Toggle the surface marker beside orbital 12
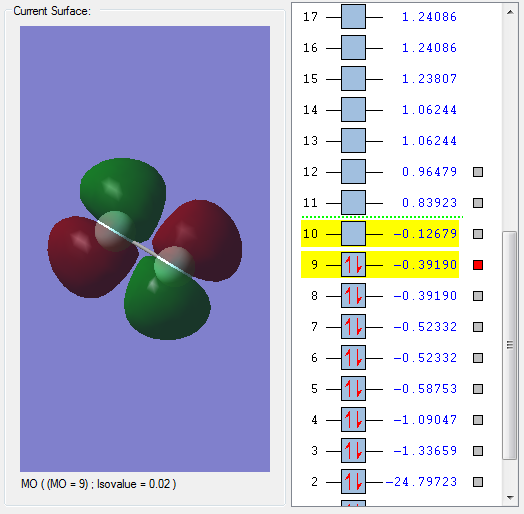Image resolution: width=524 pixels, height=514 pixels. click(x=478, y=172)
